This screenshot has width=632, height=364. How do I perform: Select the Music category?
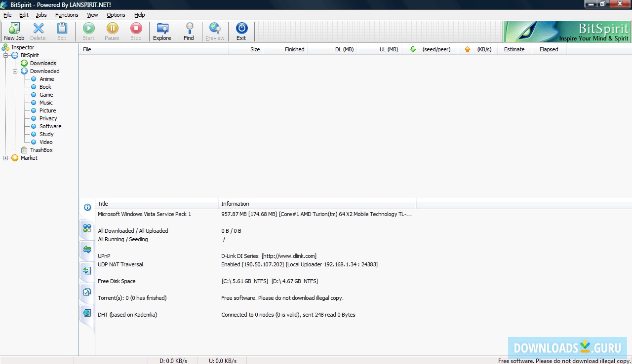[x=46, y=103]
